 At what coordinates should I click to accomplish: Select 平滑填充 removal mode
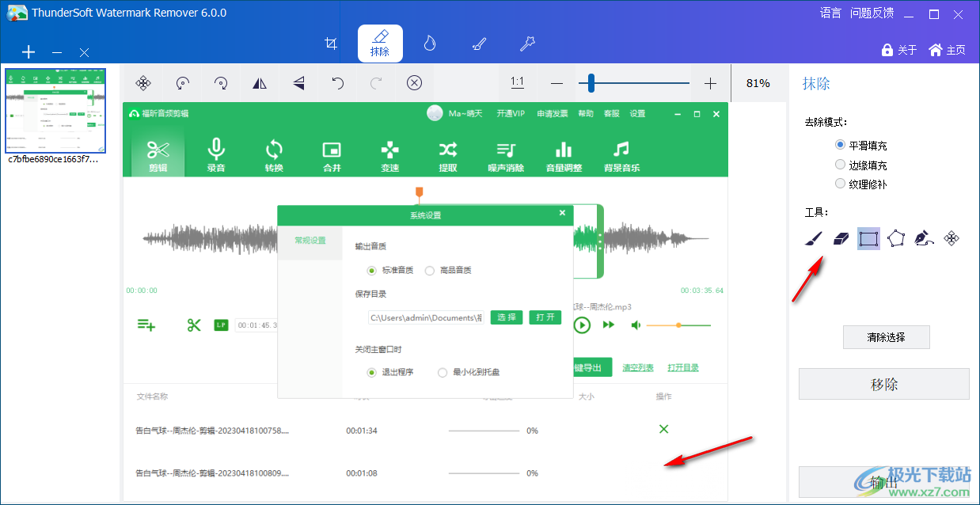tap(860, 146)
